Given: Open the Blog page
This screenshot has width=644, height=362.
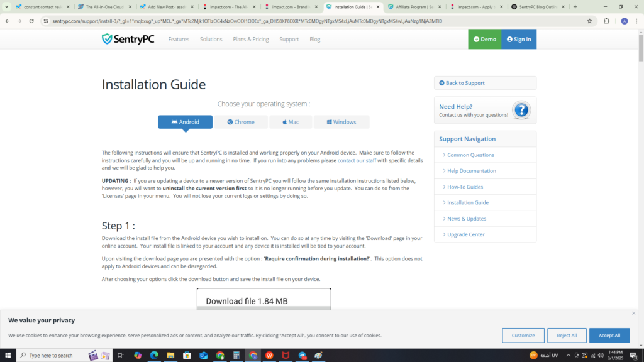Looking at the screenshot, I should point(315,40).
